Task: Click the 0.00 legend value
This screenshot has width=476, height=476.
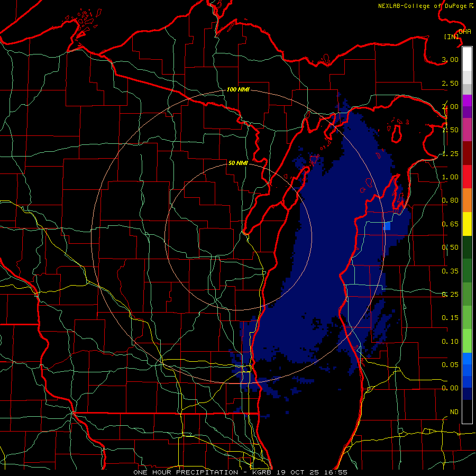Action: pyautogui.click(x=450, y=388)
